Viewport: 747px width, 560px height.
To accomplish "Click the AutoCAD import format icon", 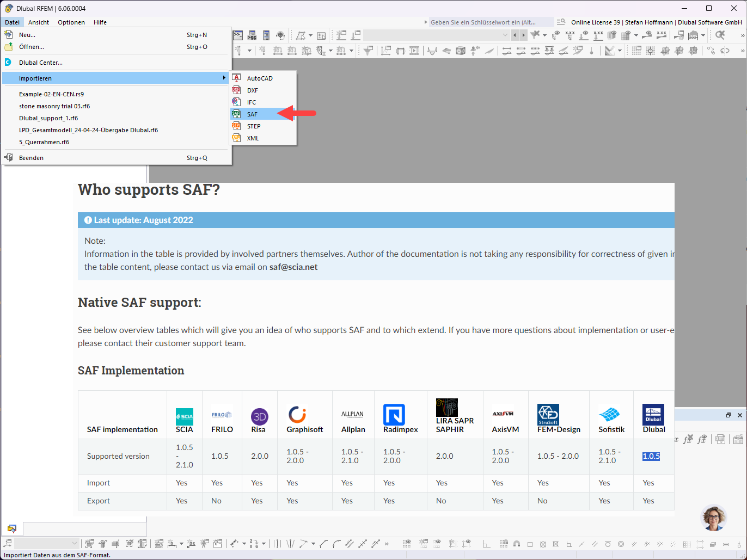I will 237,78.
